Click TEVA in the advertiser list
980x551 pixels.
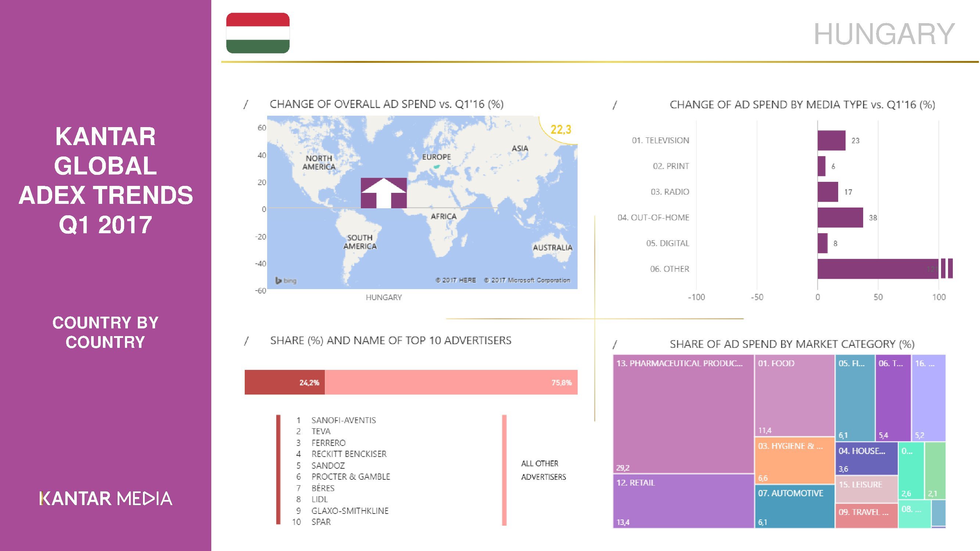click(x=321, y=431)
